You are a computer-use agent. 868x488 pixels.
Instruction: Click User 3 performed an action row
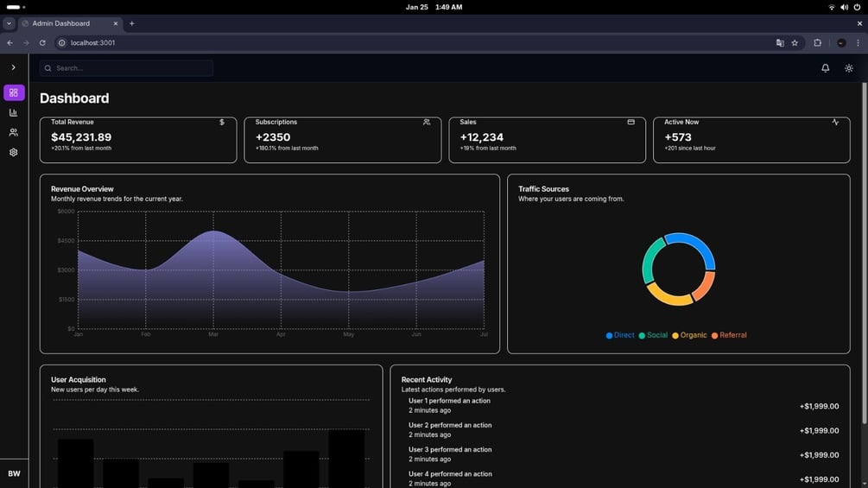(620, 454)
